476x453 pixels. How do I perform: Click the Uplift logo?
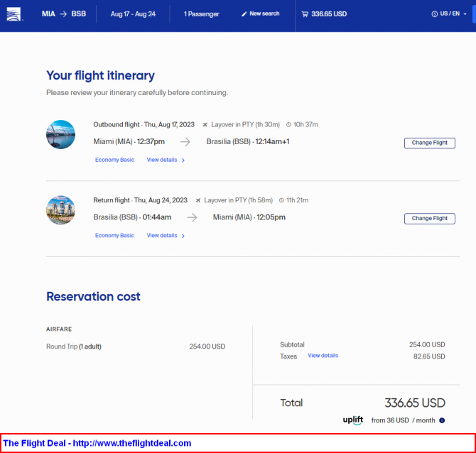click(x=353, y=420)
